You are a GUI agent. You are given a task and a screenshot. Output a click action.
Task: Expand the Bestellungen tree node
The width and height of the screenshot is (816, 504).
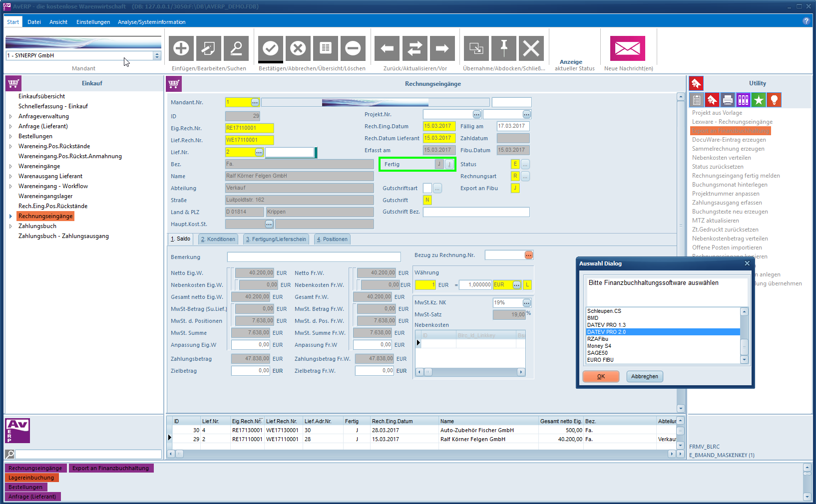tap(10, 136)
